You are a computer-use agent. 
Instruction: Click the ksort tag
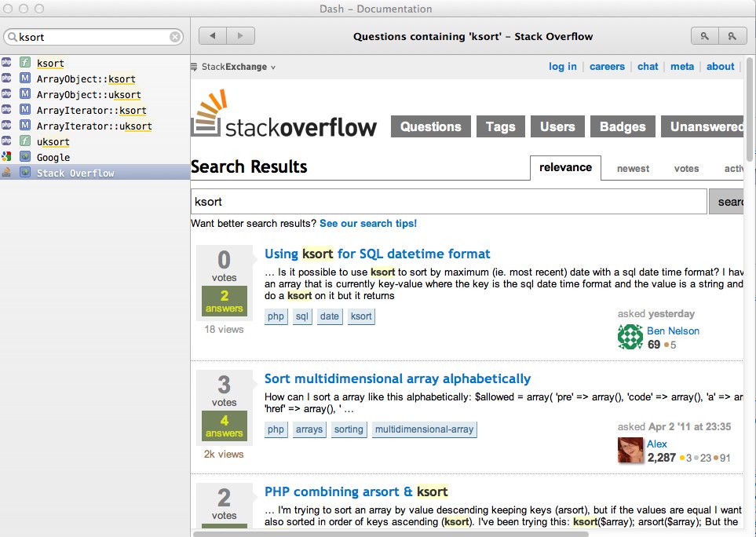361,316
